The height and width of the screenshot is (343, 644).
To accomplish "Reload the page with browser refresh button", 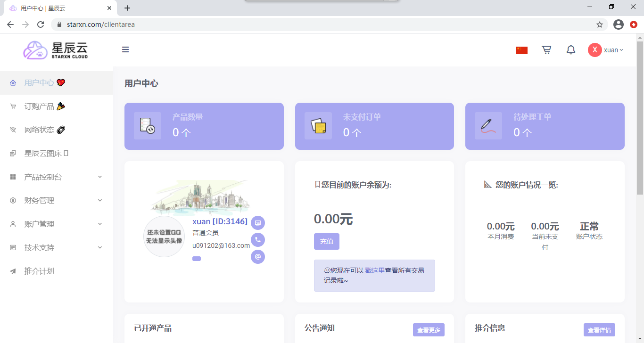I will coord(41,24).
